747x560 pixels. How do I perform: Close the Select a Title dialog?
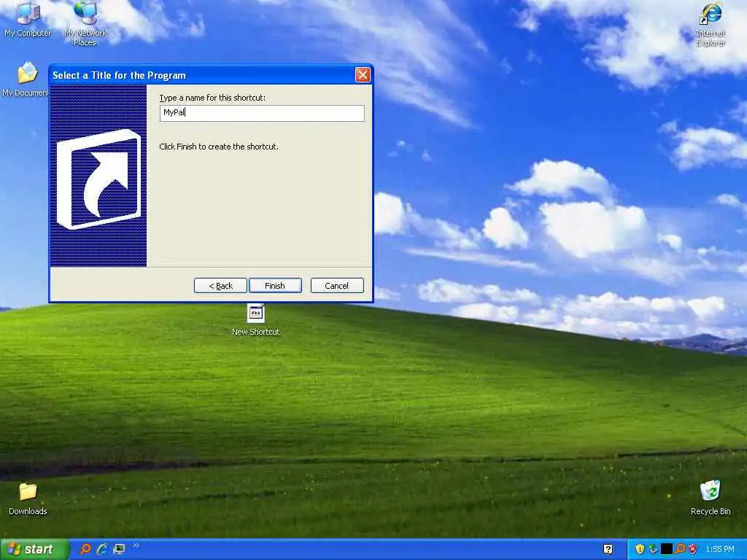click(x=363, y=75)
